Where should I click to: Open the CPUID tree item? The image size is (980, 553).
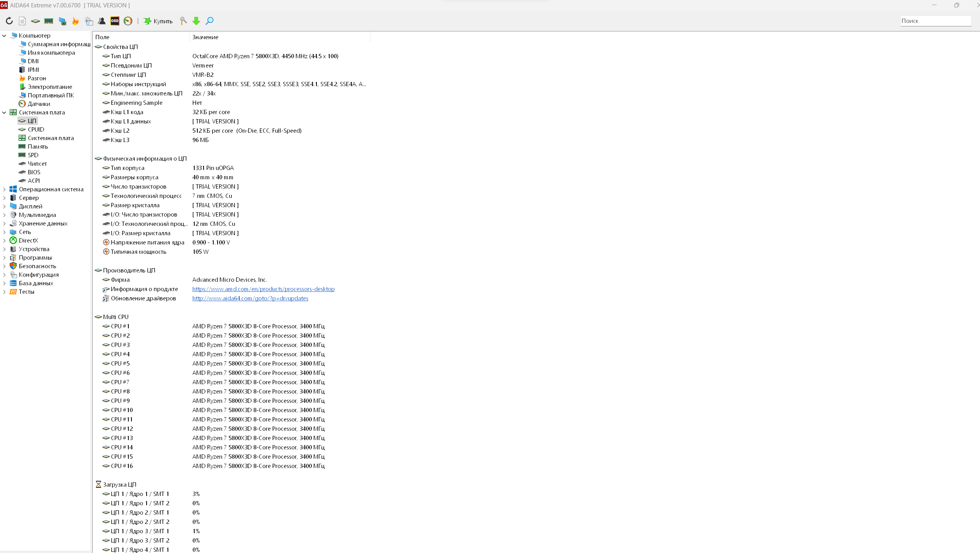point(36,129)
